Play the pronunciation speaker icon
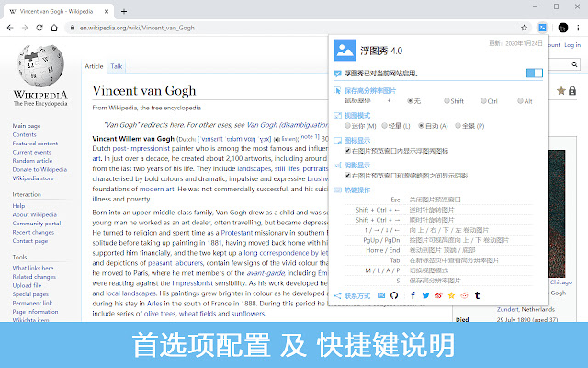The height and width of the screenshot is (368, 588). coord(277,139)
